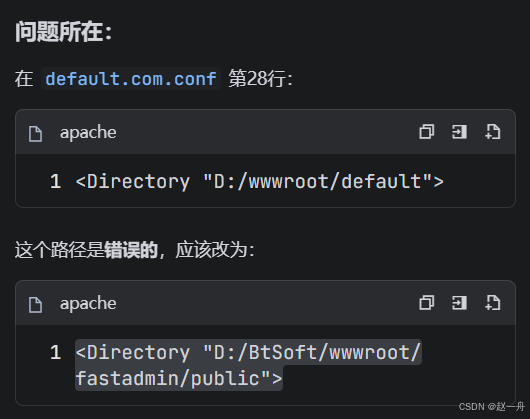Click the first block's apache language label
Image resolution: width=530 pixels, height=419 pixels.
(88, 132)
